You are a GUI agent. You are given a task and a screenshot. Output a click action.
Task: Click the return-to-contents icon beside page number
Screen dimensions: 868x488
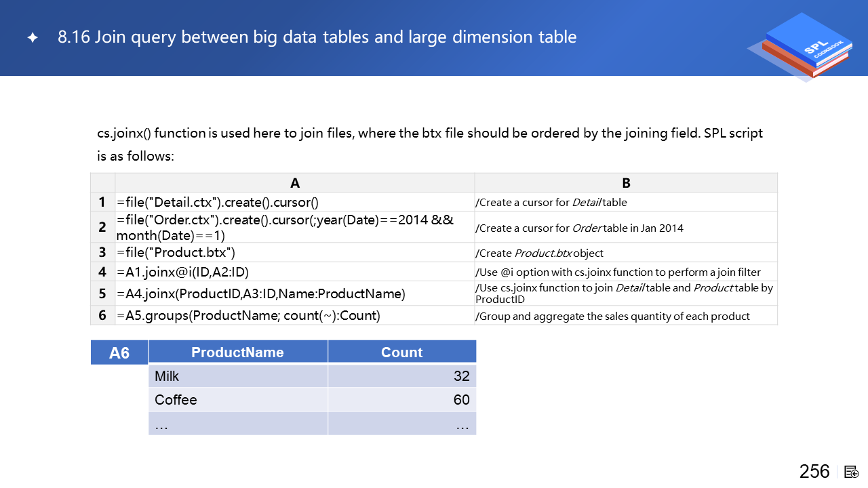click(852, 472)
